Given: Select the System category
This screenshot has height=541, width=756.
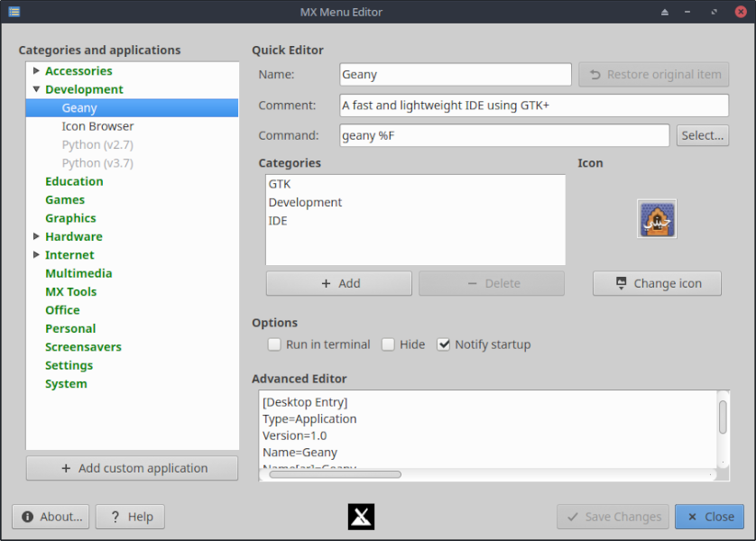Looking at the screenshot, I should (66, 384).
